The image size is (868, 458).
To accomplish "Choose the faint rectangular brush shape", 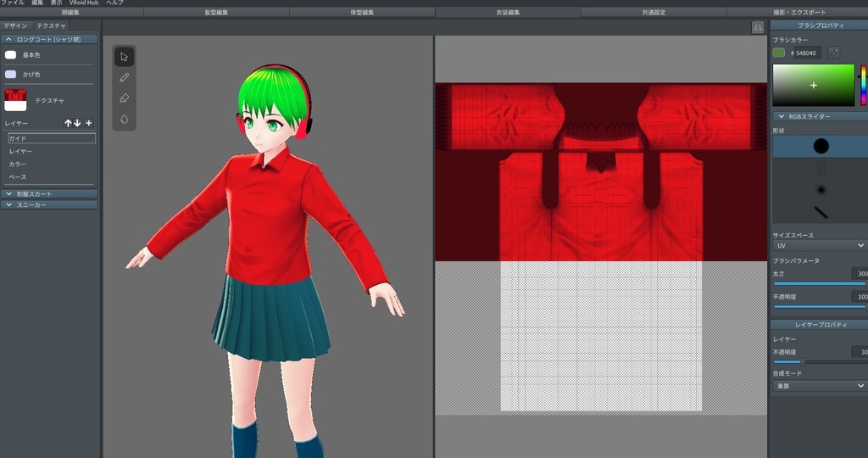I will tap(821, 169).
